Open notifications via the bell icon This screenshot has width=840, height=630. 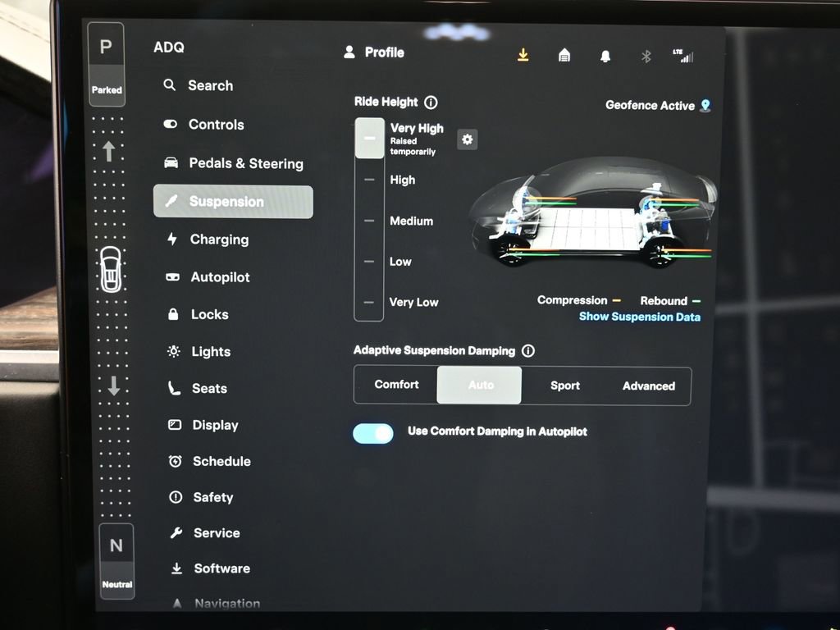pyautogui.click(x=605, y=55)
